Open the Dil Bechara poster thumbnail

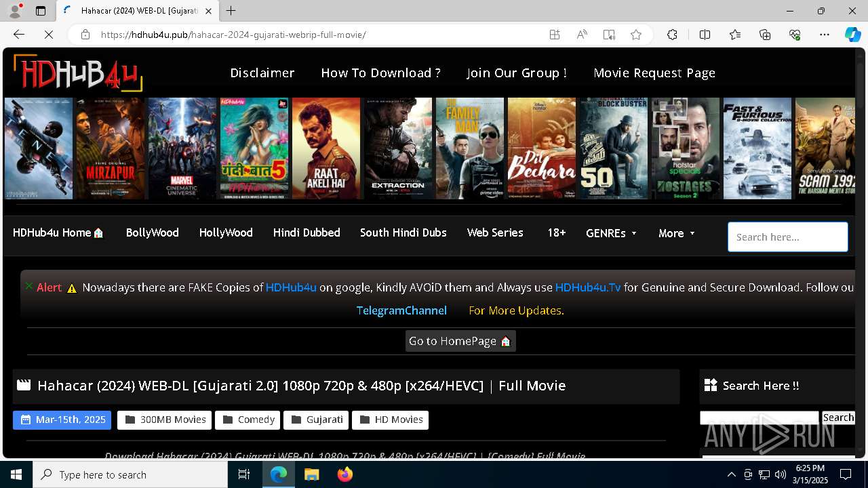[542, 148]
